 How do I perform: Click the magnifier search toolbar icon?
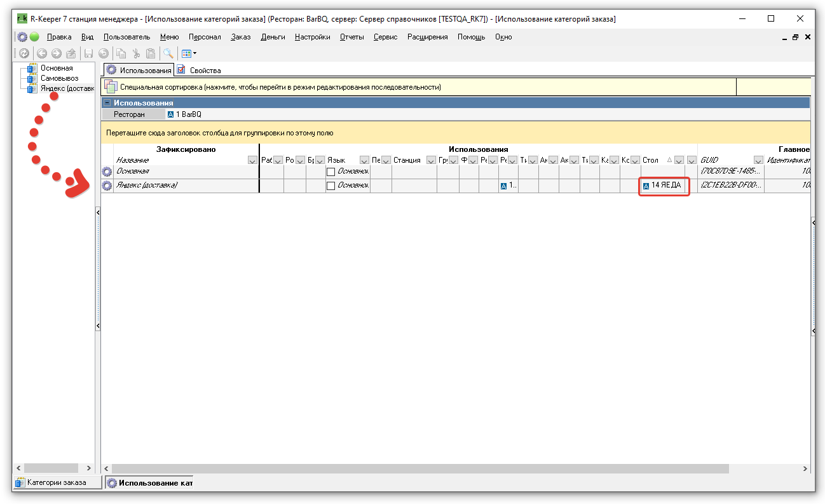click(x=168, y=54)
